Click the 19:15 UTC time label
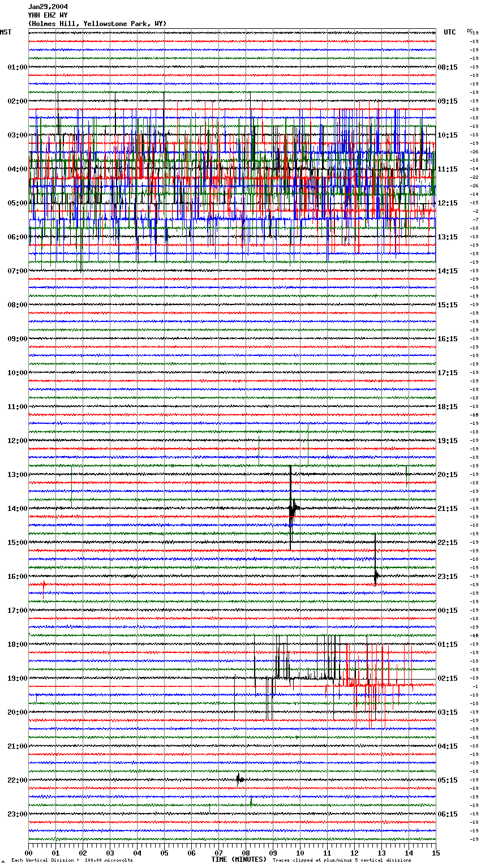This screenshot has width=481, height=868. (448, 441)
